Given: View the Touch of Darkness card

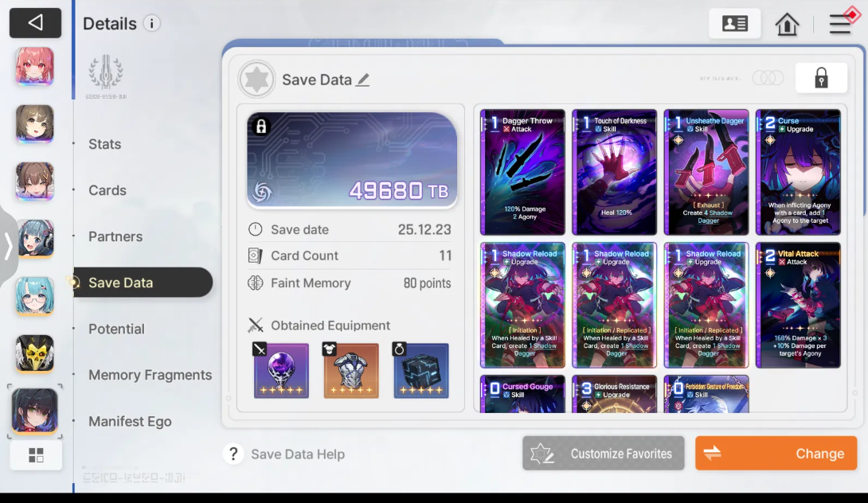Looking at the screenshot, I should tap(615, 172).
